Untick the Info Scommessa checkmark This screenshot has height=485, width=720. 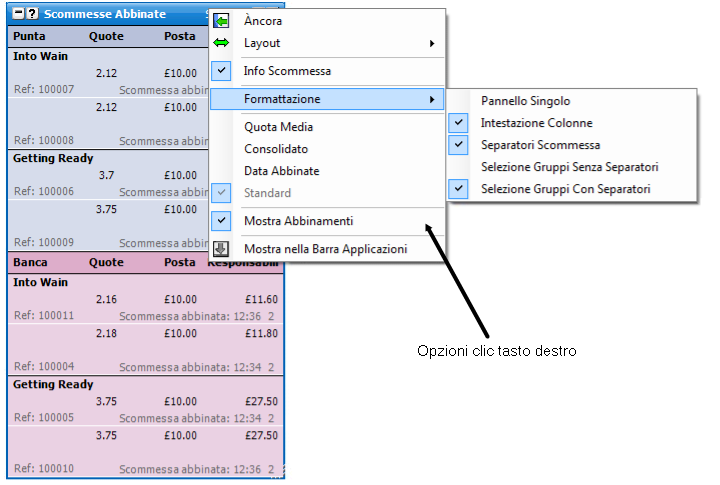coord(221,71)
